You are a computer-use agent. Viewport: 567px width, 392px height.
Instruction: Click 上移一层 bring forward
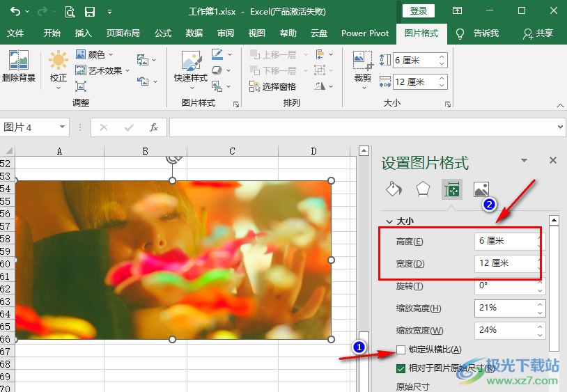[273, 54]
